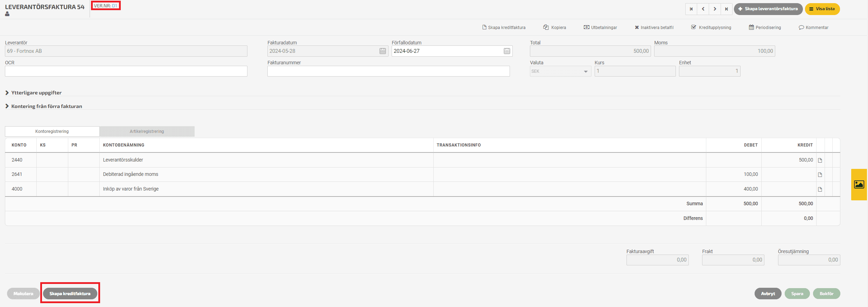This screenshot has width=868, height=307.
Task: Click Debiterad ingående moms row text
Action: coord(131,174)
